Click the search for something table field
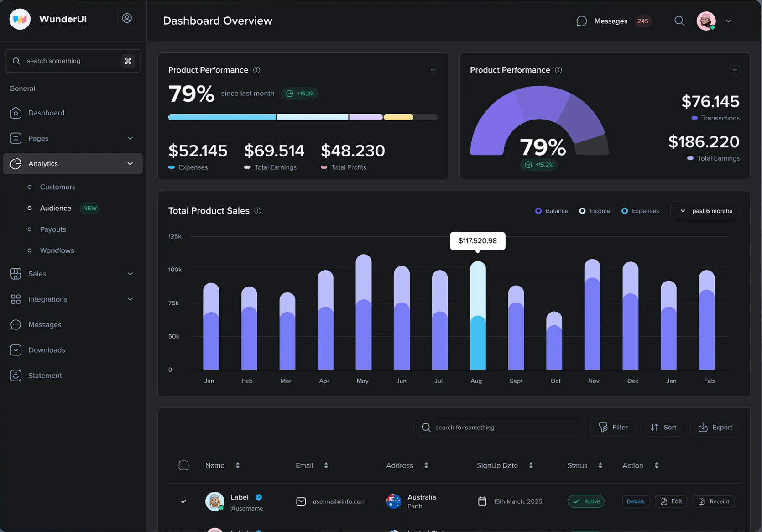This screenshot has width=762, height=532. coord(499,428)
